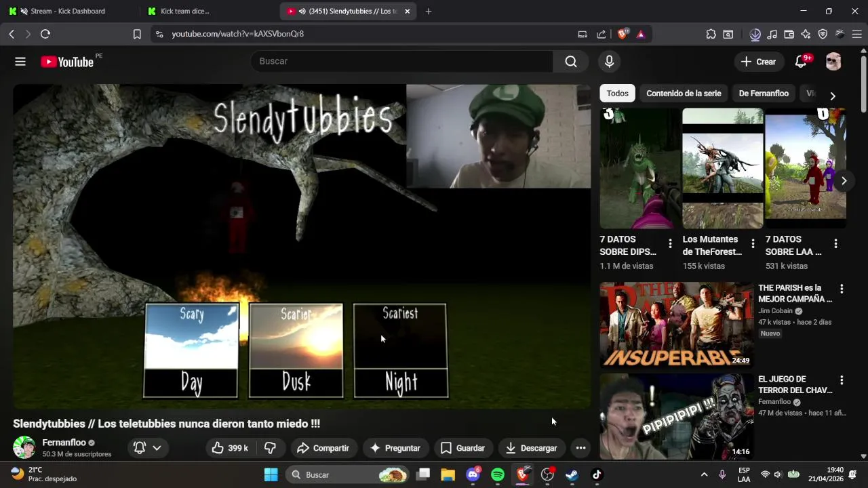Viewport: 868px width, 488px height.
Task: Show next shorts with the shelf arrow
Action: click(844, 181)
